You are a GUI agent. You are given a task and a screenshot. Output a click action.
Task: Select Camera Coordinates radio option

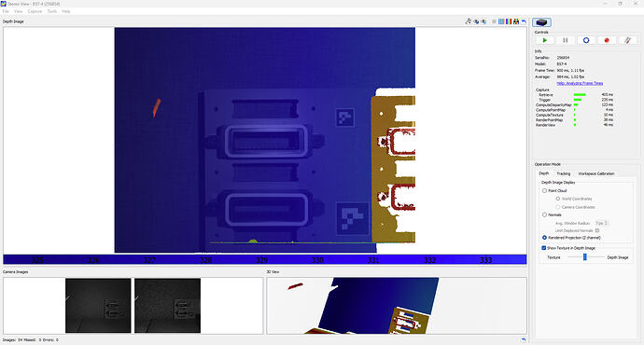[575, 207]
